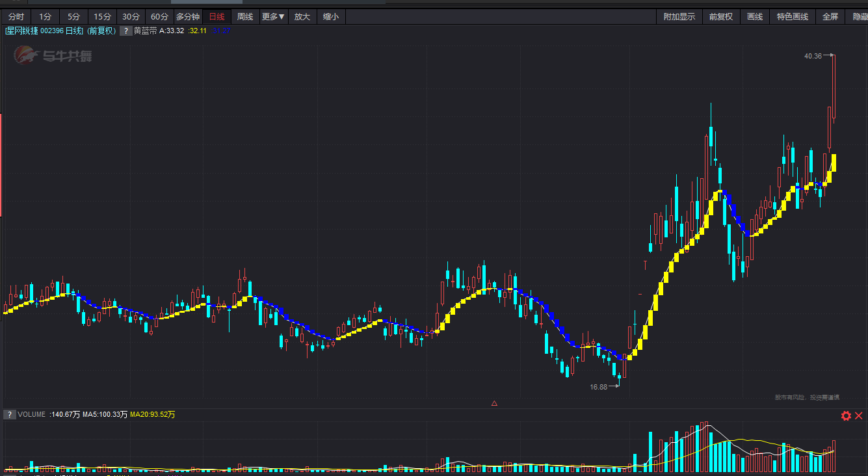Viewport: 868px width, 476px height.
Task: Click the stock title 星网锐捷 002396 日线
Action: point(44,31)
